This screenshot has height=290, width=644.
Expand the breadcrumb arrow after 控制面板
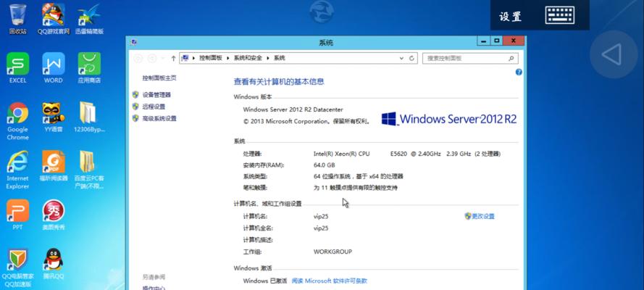(227, 58)
